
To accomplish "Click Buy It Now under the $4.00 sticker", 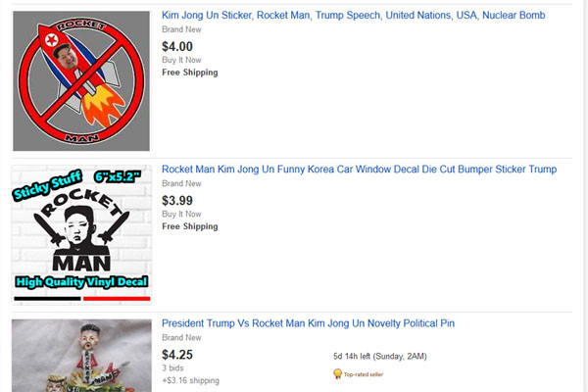I will point(182,60).
